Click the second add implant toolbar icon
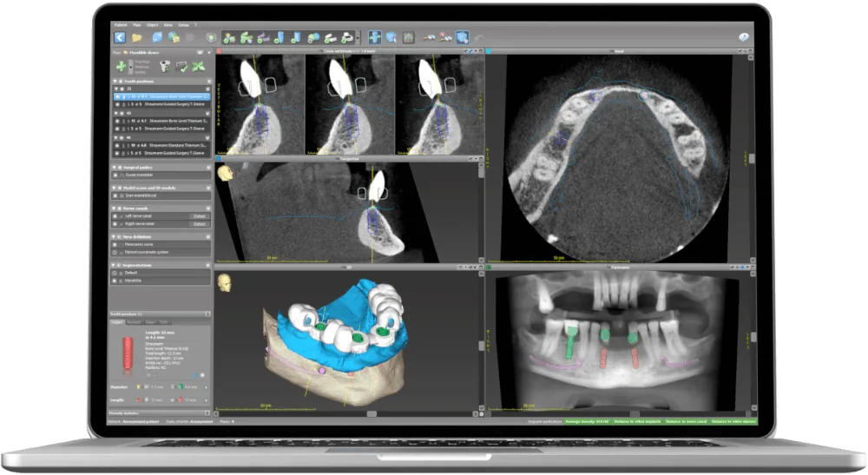Viewport: 868px width, 475px height. click(x=247, y=37)
